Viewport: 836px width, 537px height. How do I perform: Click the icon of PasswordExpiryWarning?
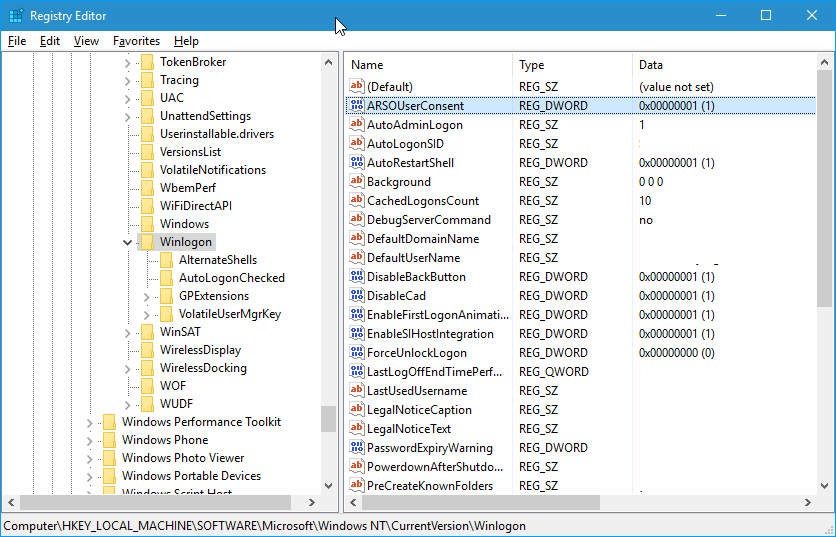click(x=357, y=448)
